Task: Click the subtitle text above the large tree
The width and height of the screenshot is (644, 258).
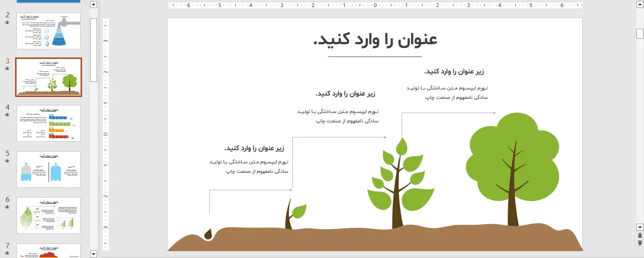Action: point(454,72)
